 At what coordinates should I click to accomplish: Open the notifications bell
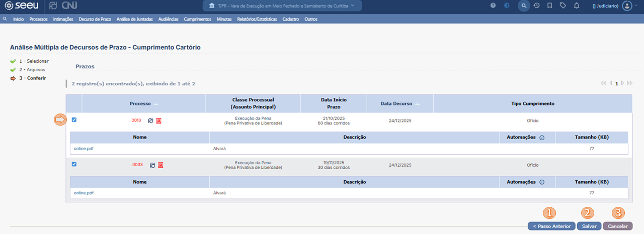pyautogui.click(x=577, y=6)
